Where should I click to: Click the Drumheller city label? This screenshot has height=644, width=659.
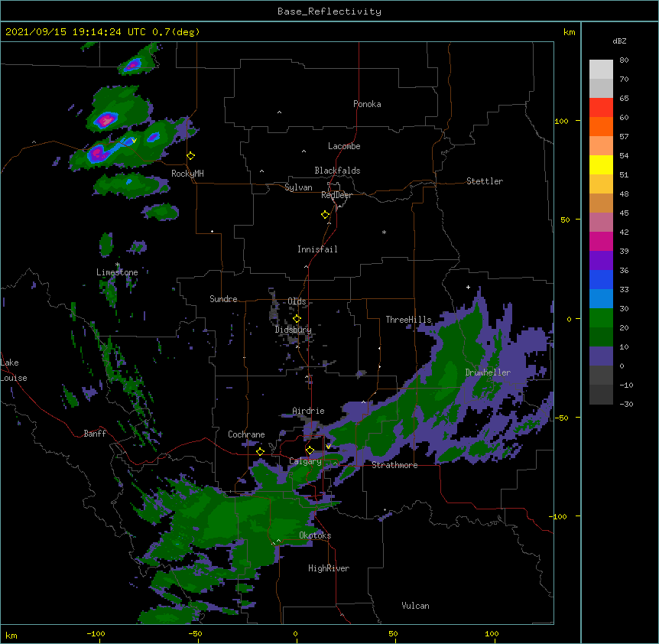[488, 372]
